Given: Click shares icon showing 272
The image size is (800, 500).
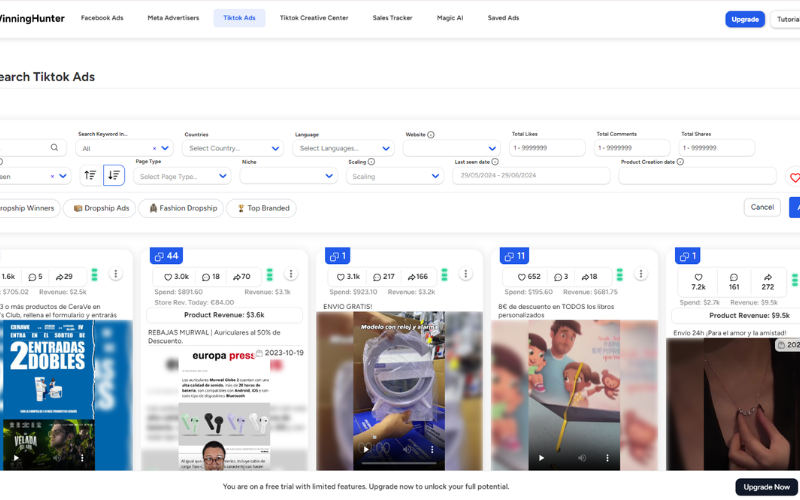Looking at the screenshot, I should [768, 277].
